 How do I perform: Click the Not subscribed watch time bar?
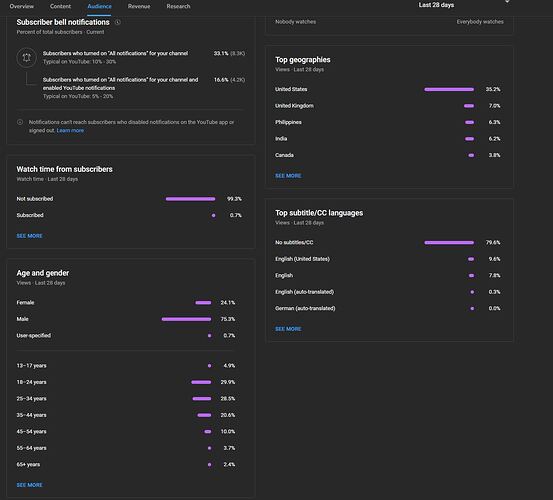point(190,199)
